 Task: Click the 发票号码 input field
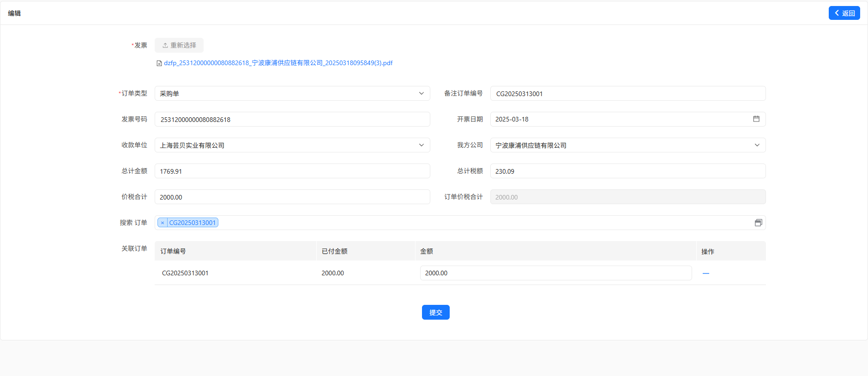tap(292, 119)
